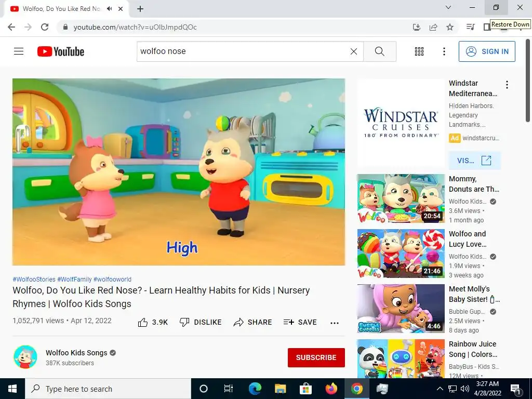Image resolution: width=532 pixels, height=399 pixels.
Task: Open a new tab with plus button
Action: 140,9
